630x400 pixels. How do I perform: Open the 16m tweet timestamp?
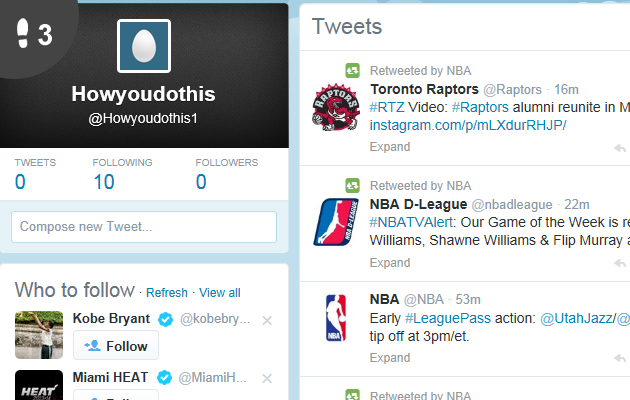coord(566,90)
